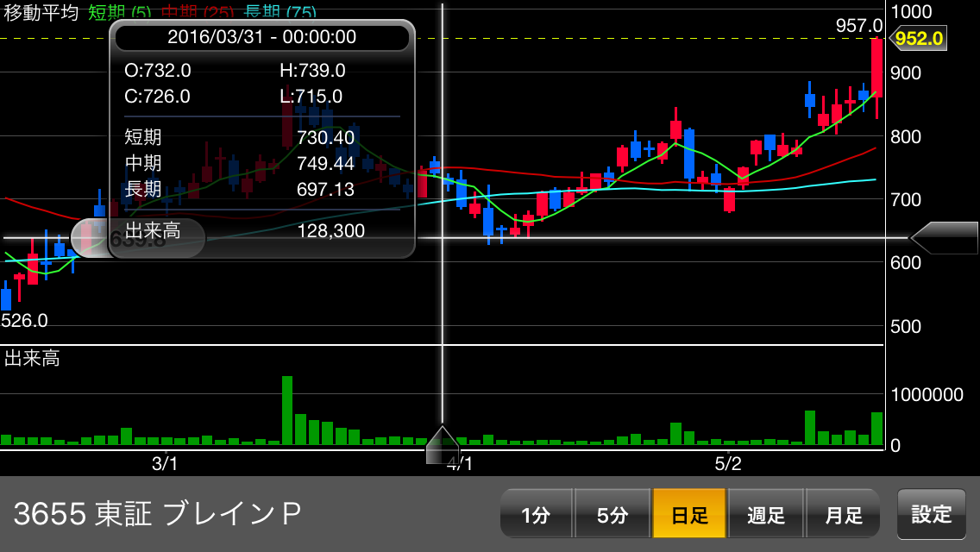Switch to the 週足 weekly chart
Screen dimensions: 980x552
click(x=766, y=515)
